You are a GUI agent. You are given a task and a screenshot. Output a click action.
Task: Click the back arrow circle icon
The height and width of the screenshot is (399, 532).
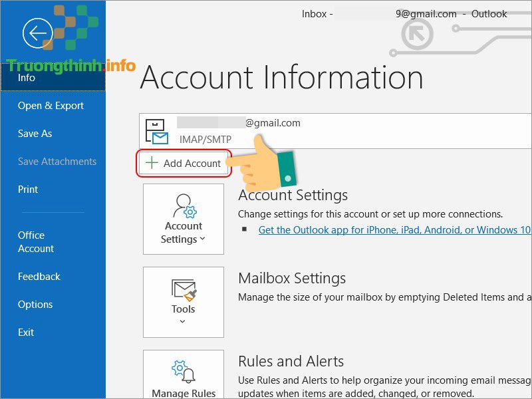[38, 33]
